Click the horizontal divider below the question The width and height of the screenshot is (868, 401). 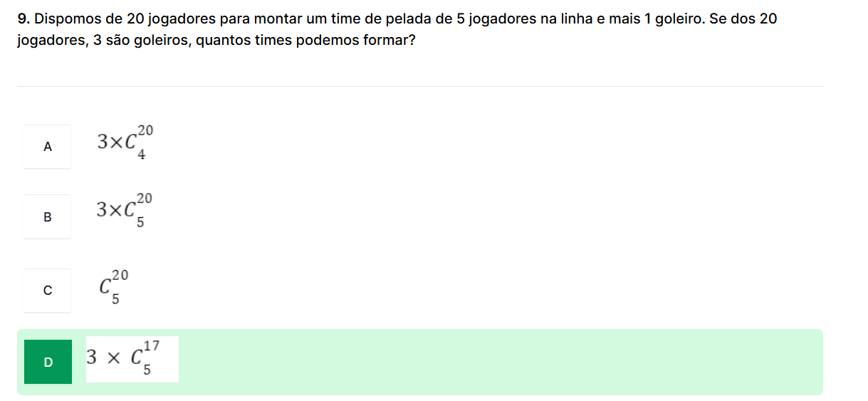(x=420, y=87)
